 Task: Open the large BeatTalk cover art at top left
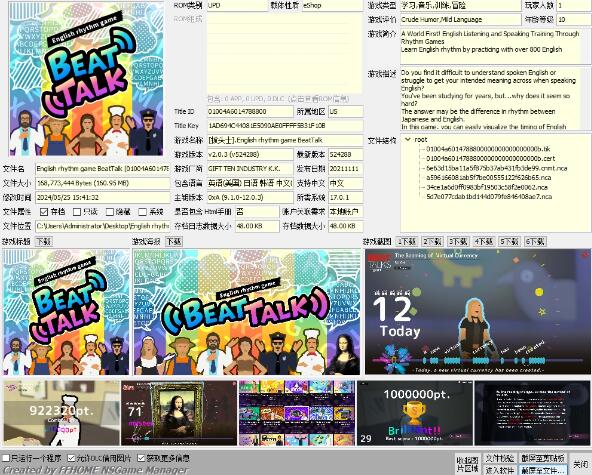pos(86,79)
